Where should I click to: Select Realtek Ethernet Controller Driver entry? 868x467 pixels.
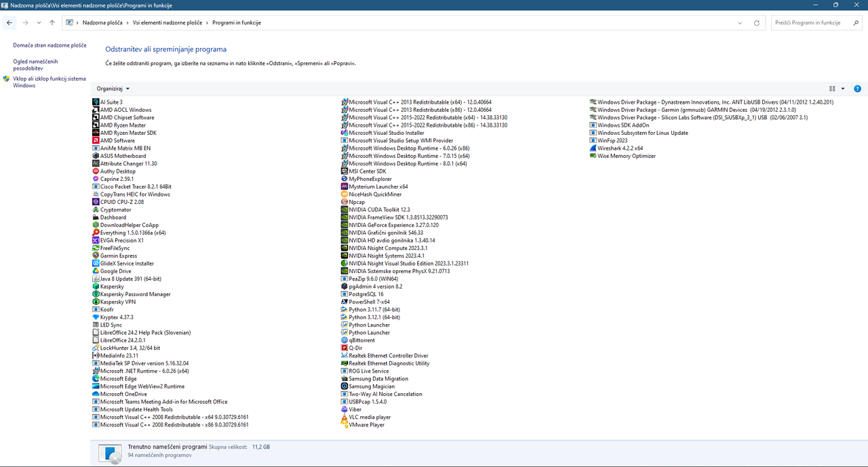tap(384, 355)
